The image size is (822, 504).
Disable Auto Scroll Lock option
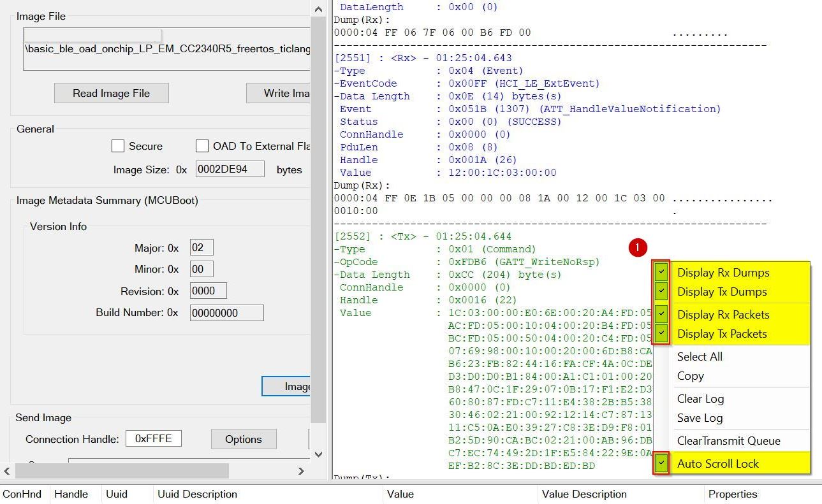[x=717, y=464]
